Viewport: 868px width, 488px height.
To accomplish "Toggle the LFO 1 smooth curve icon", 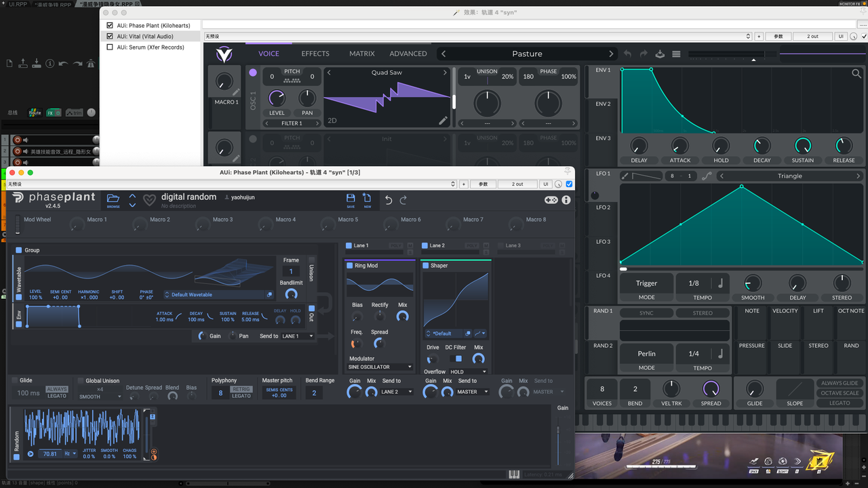I will pyautogui.click(x=707, y=176).
